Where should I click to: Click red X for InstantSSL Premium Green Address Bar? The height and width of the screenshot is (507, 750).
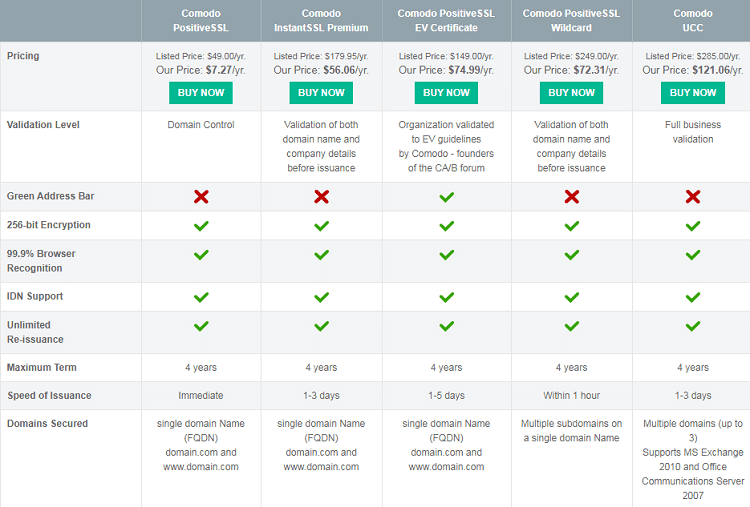coord(321,197)
